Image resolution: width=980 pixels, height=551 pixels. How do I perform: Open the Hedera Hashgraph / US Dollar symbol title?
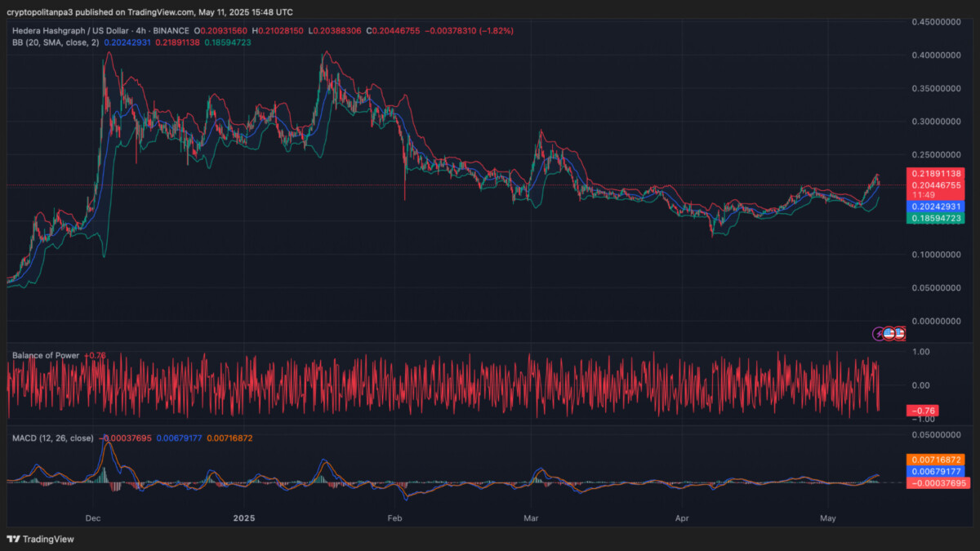tap(79, 30)
